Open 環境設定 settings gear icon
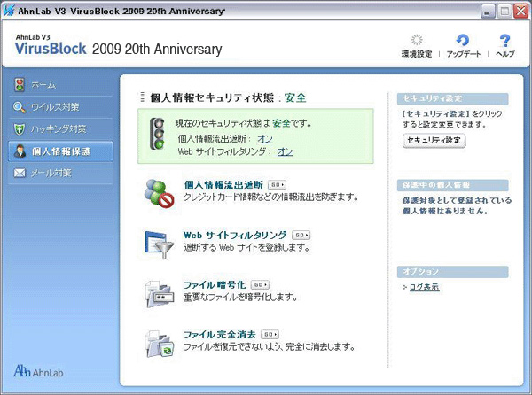This screenshot has height=395, width=532. tap(417, 40)
